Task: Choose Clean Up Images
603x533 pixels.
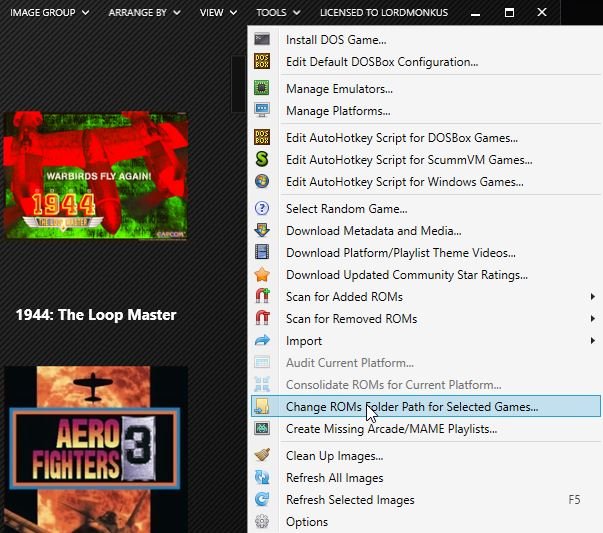Action: pos(425,455)
